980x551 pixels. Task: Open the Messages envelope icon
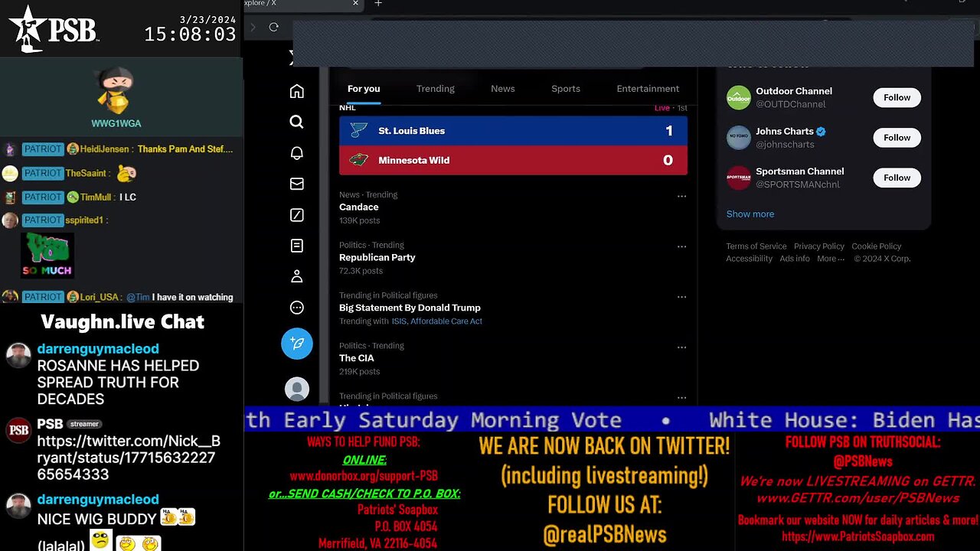tap(297, 184)
